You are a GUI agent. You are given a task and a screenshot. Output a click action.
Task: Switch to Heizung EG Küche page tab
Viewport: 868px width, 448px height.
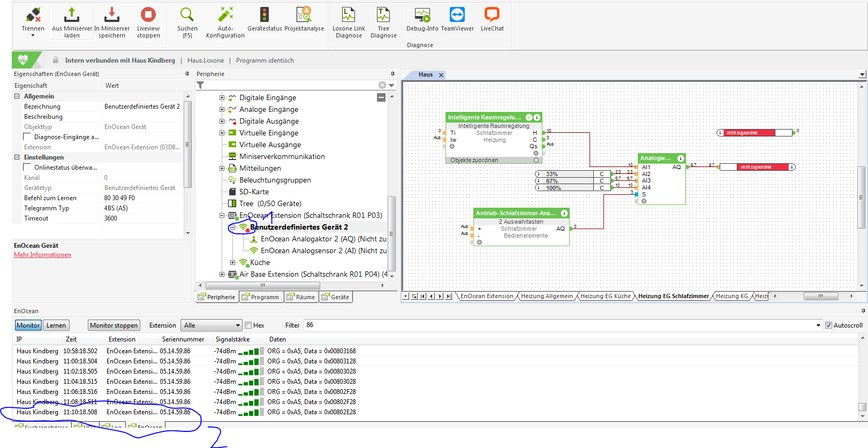pyautogui.click(x=605, y=296)
